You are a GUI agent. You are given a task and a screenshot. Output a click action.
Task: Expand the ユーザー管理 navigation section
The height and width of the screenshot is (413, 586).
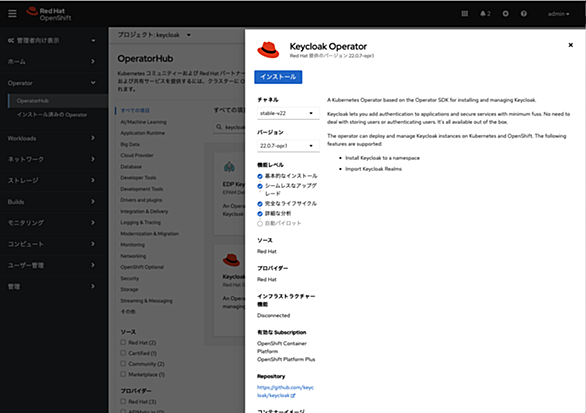click(x=52, y=265)
